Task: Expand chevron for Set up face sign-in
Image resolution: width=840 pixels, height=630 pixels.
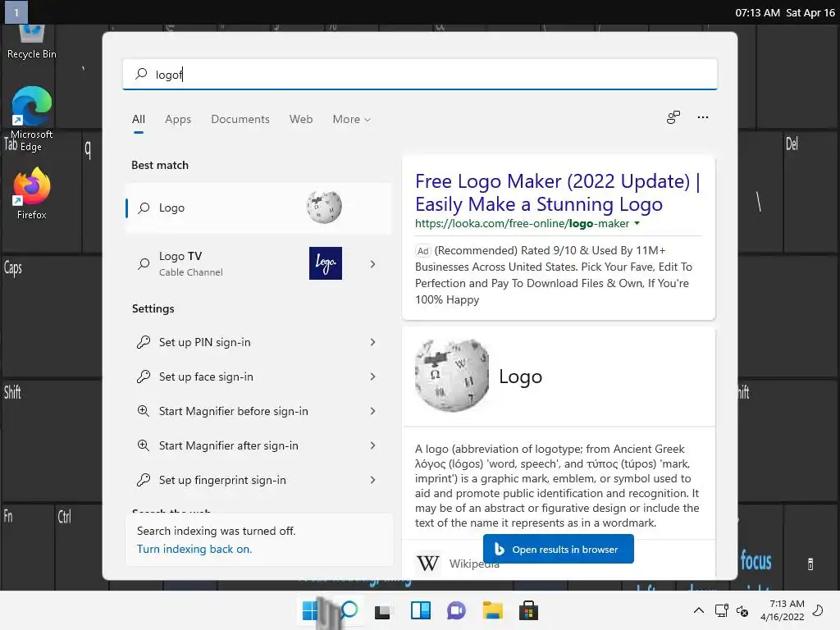Action: 373,377
